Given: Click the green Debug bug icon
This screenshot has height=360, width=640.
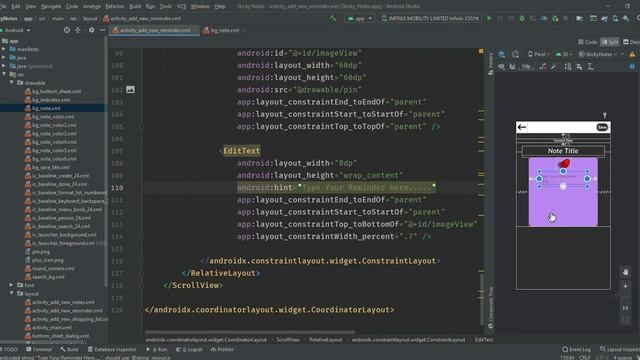Looking at the screenshot, I should (x=522, y=18).
